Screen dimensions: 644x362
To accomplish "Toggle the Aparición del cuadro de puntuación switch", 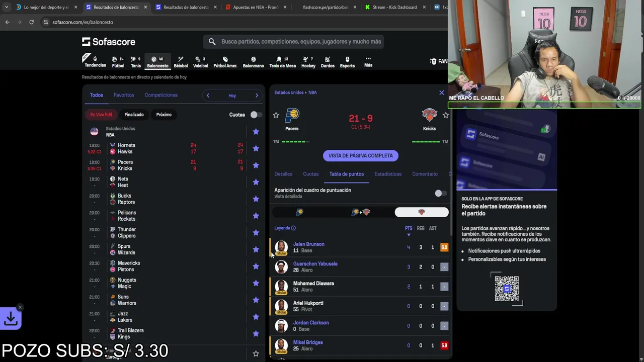I will 440,194.
